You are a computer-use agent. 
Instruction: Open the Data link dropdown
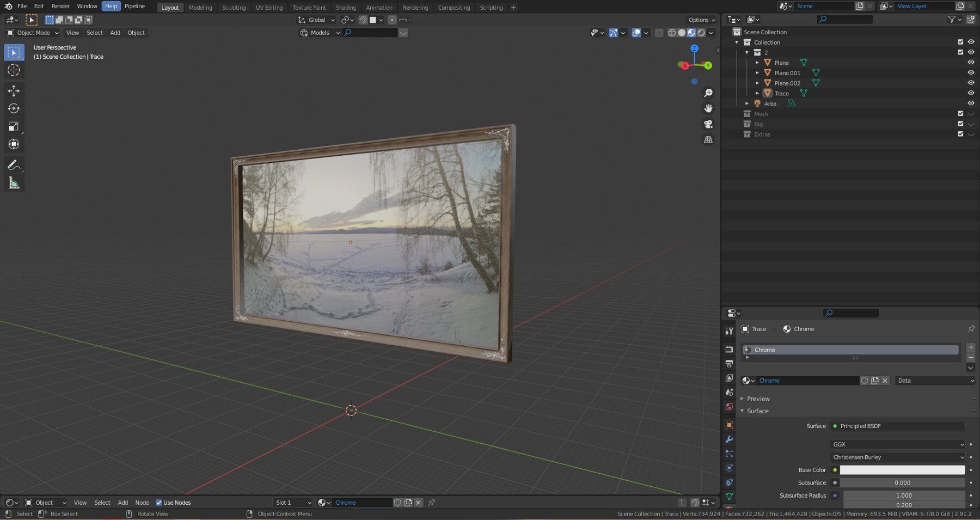[935, 381]
